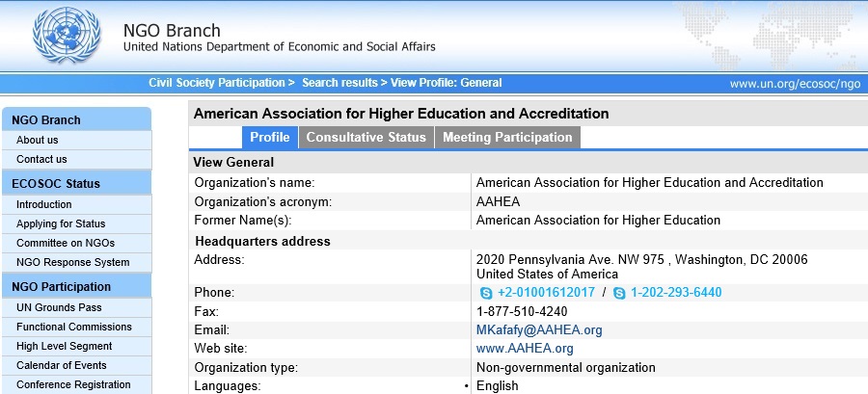Click the NGO Branch sidebar header
The image size is (868, 394).
point(76,119)
